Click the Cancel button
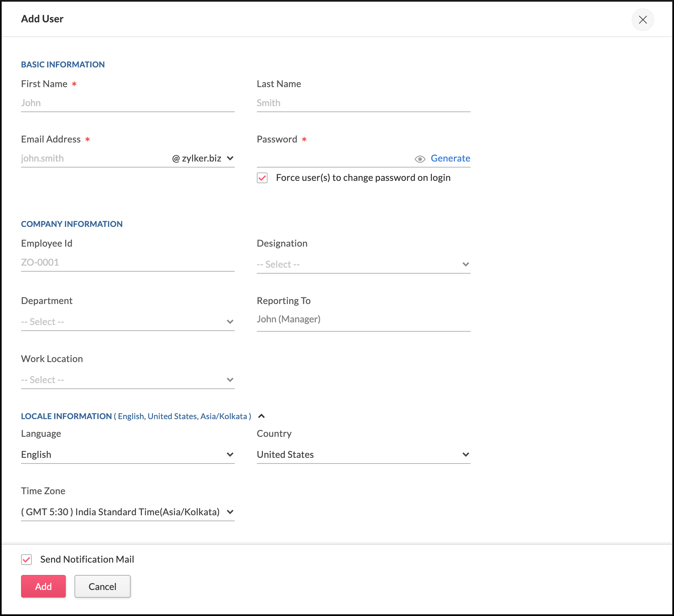Image resolution: width=674 pixels, height=616 pixels. [x=102, y=586]
